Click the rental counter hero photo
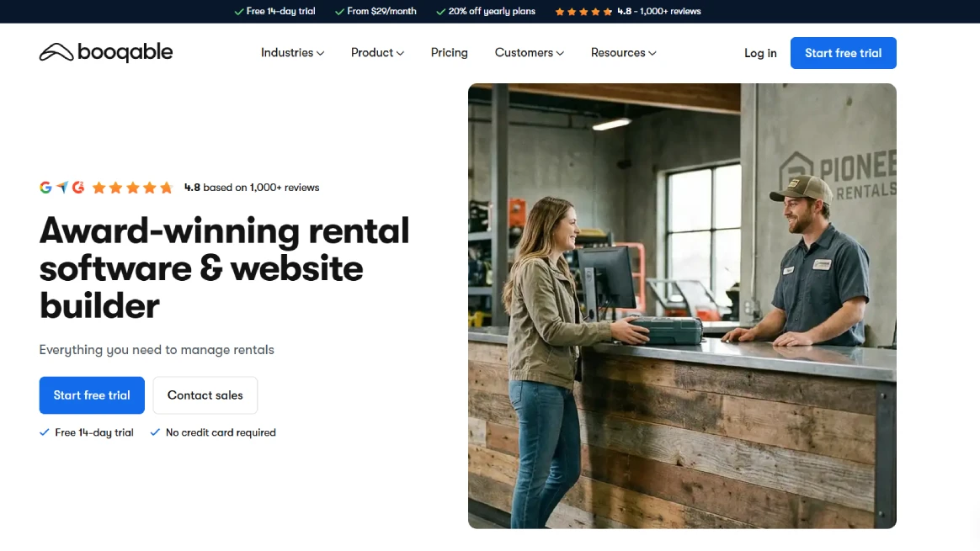The width and height of the screenshot is (980, 551). click(682, 305)
